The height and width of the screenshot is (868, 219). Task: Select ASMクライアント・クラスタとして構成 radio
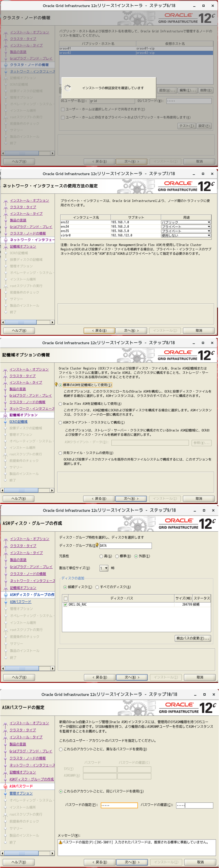(60, 423)
